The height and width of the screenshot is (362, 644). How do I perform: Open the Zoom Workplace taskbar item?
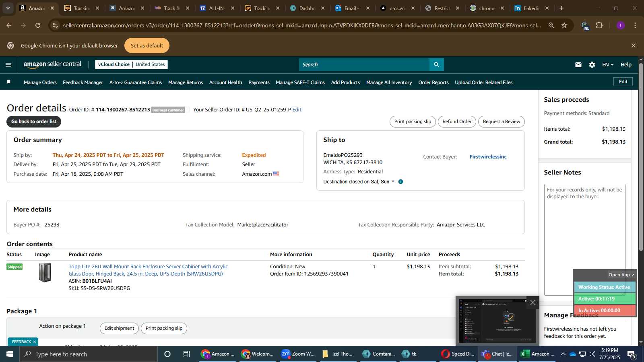[298, 354]
